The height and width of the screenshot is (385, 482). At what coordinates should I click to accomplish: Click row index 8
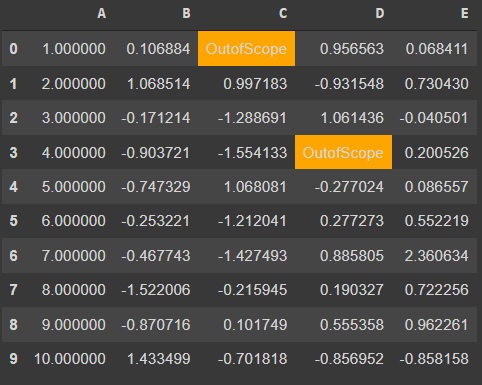tap(13, 324)
